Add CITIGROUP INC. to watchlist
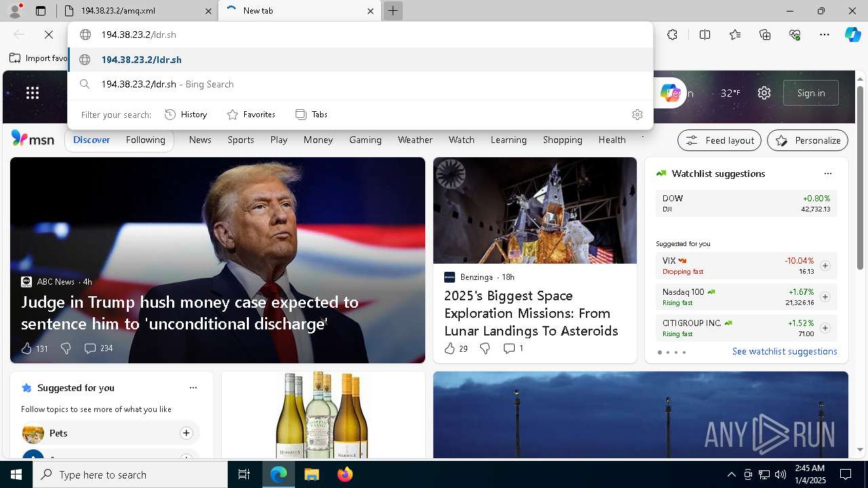868x488 pixels. 825,328
